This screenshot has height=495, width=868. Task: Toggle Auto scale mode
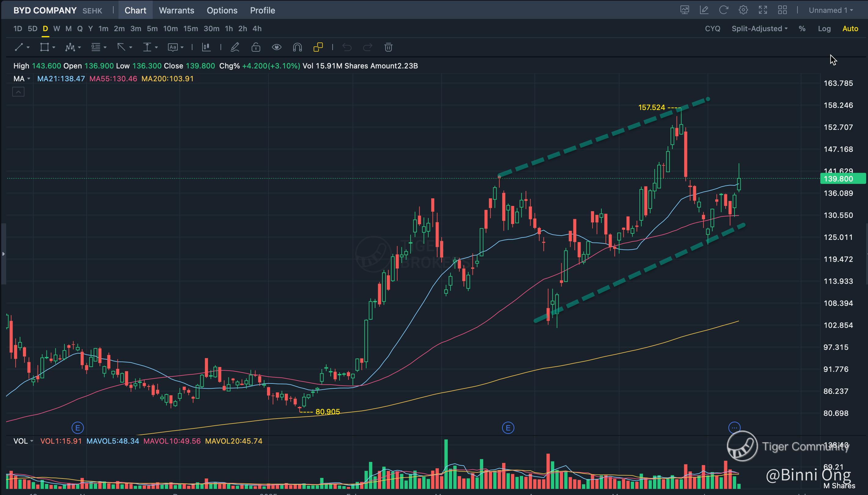coord(850,28)
